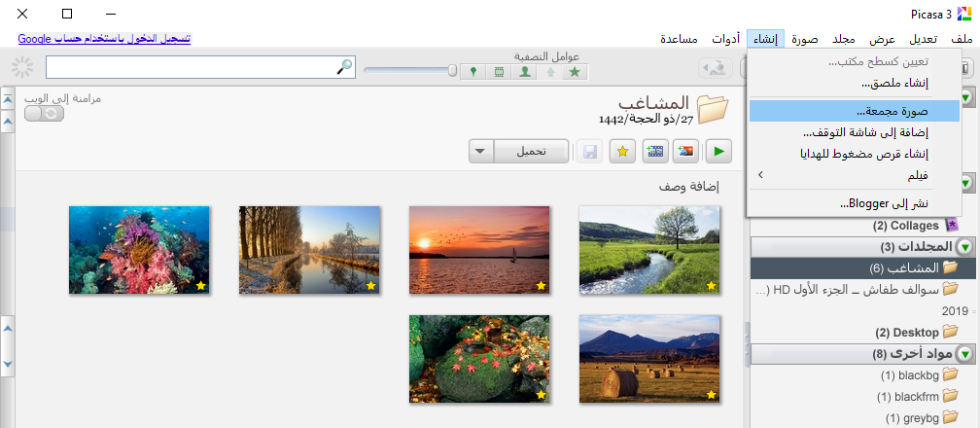Select the winter canal trees thumbnail

click(x=309, y=250)
